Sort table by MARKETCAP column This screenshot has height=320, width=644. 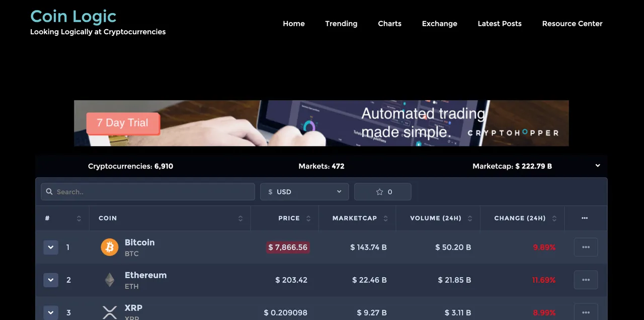386,218
